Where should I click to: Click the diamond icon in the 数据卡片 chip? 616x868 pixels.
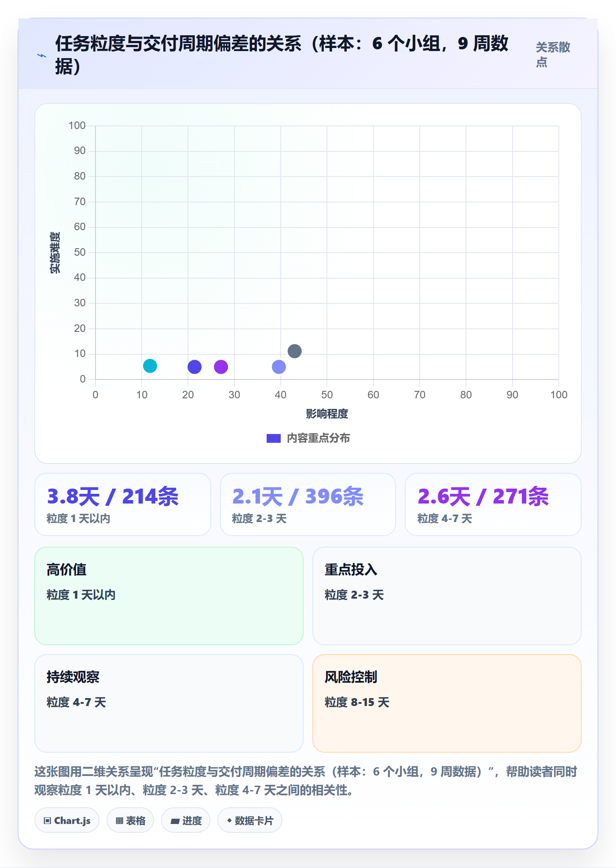click(x=229, y=820)
